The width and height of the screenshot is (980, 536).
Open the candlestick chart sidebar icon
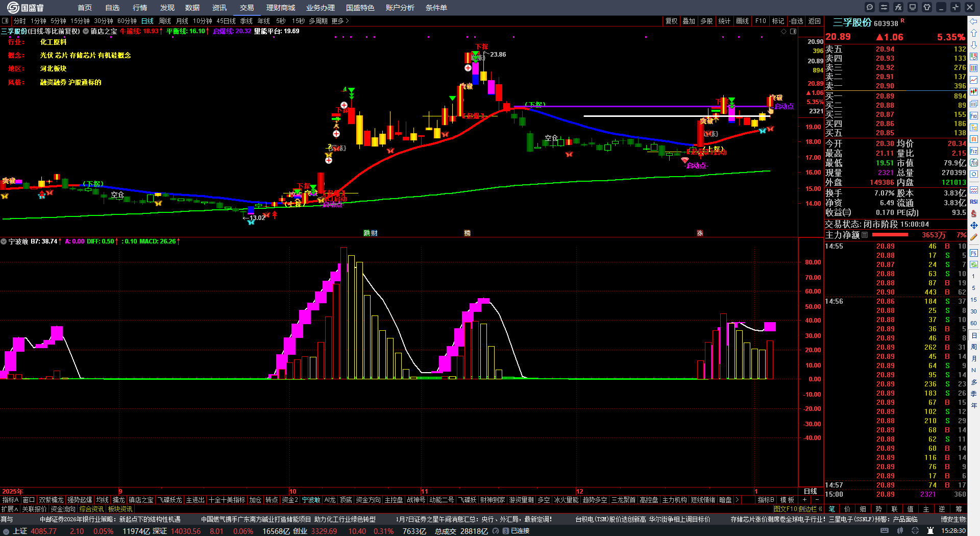[974, 91]
